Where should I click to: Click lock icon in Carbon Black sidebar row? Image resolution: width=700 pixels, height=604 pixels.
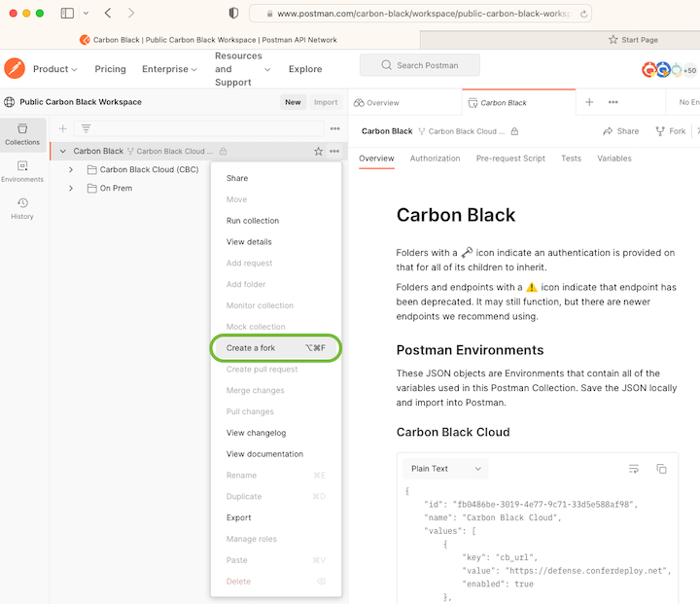224,151
